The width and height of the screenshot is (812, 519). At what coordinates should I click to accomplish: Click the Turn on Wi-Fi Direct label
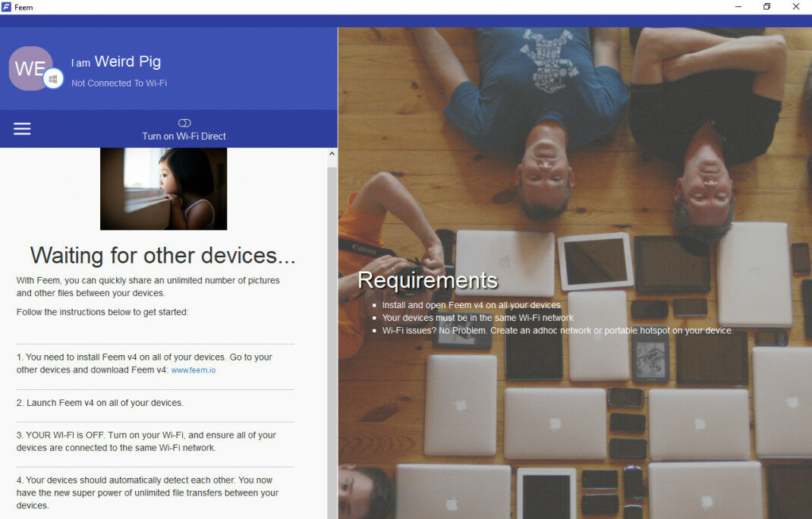click(184, 137)
